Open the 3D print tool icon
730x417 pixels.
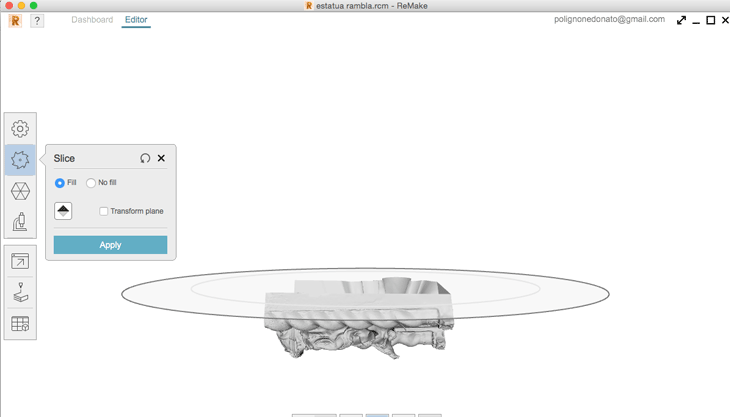pyautogui.click(x=20, y=292)
